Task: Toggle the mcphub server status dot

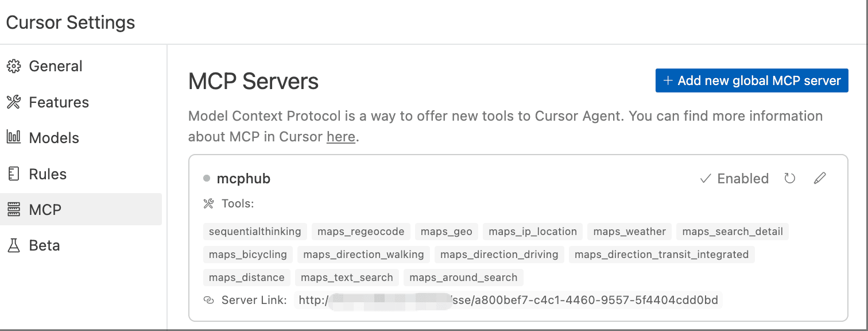Action: coord(206,178)
